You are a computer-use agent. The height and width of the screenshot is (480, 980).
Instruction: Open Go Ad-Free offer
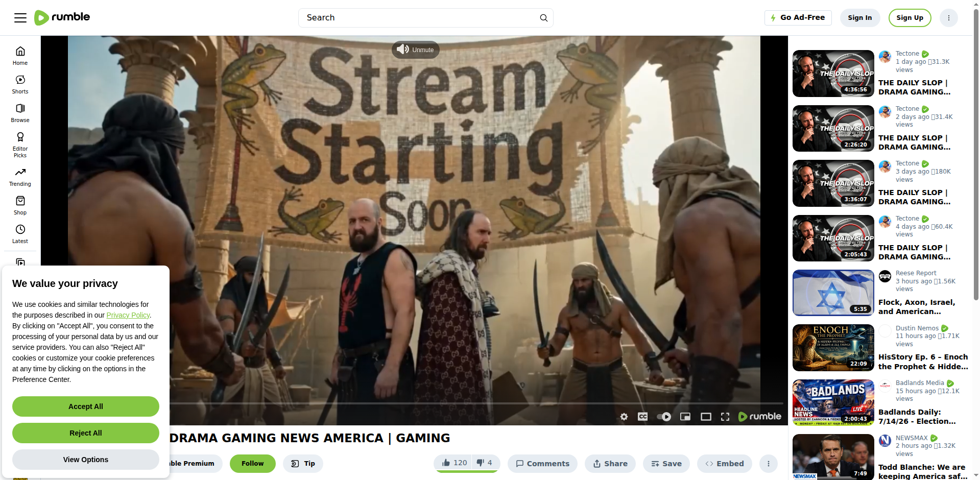pos(798,18)
